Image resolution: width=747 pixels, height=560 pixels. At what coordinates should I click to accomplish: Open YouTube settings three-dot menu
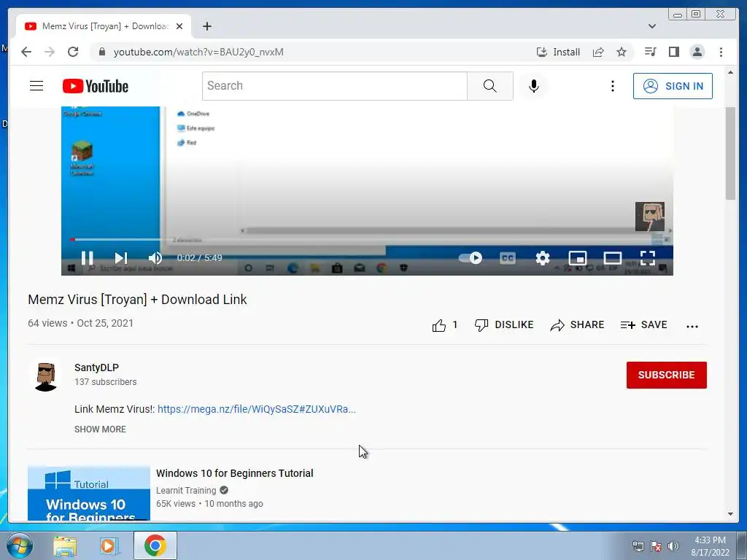(613, 86)
